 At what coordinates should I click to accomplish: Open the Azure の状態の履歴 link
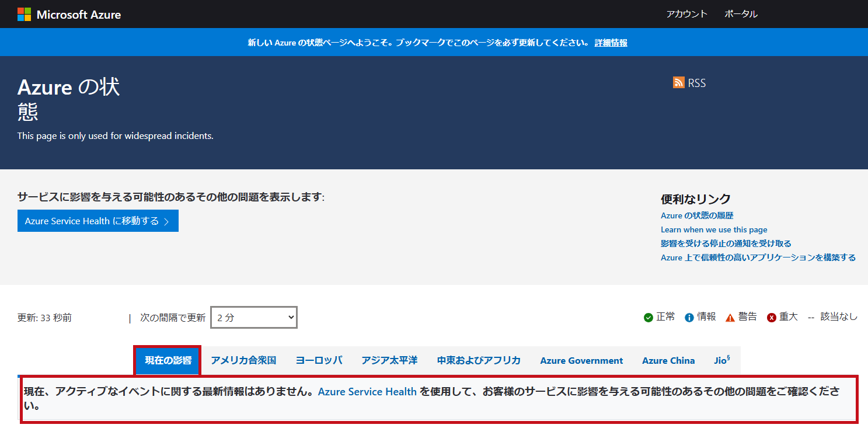pyautogui.click(x=697, y=215)
